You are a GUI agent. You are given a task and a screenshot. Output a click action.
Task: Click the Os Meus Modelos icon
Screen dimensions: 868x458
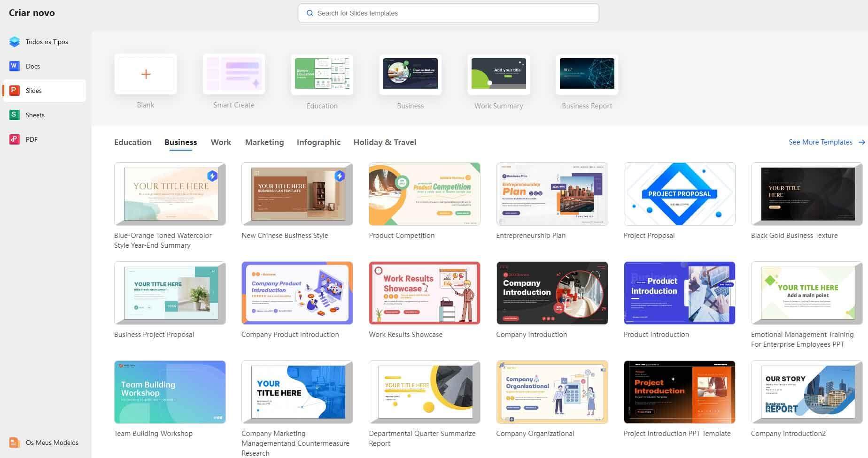[15, 443]
